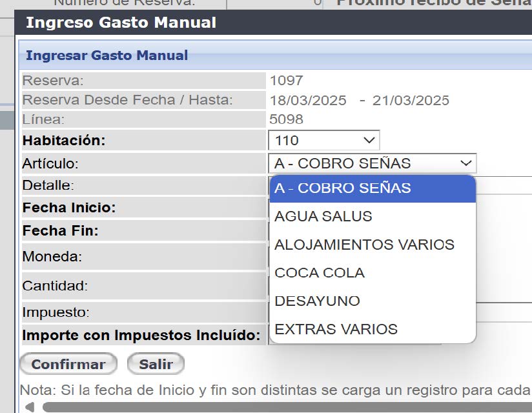Choose DESAYUNO option in dropdown list

tap(373, 301)
